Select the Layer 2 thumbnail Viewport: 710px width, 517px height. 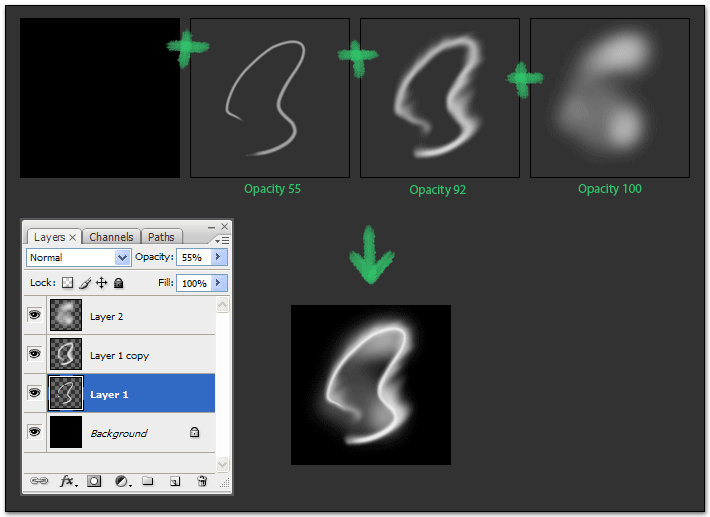66,316
